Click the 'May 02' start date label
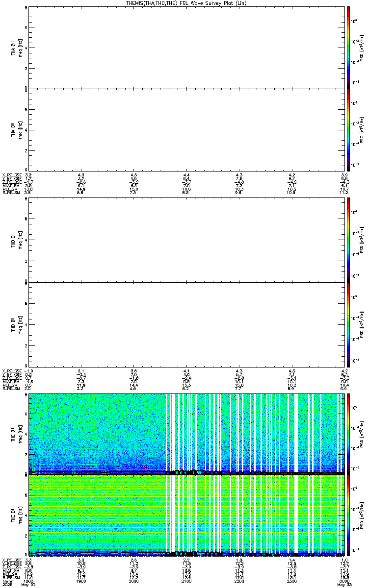368x588 pixels. pyautogui.click(x=28, y=585)
